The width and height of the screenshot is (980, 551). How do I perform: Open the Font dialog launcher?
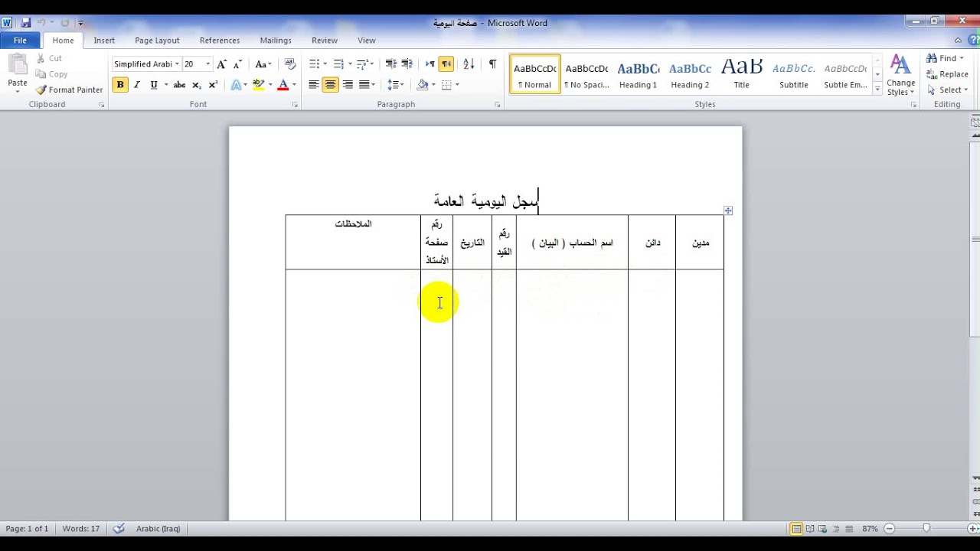click(295, 105)
